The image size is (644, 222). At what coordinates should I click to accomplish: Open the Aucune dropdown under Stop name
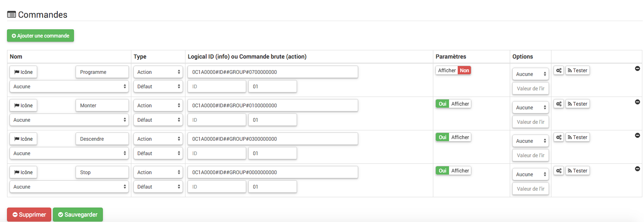[69, 187]
